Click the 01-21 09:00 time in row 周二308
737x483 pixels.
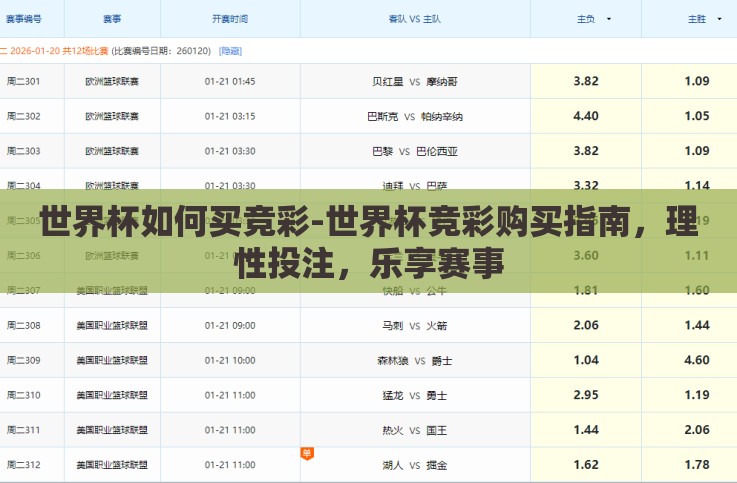tap(230, 325)
